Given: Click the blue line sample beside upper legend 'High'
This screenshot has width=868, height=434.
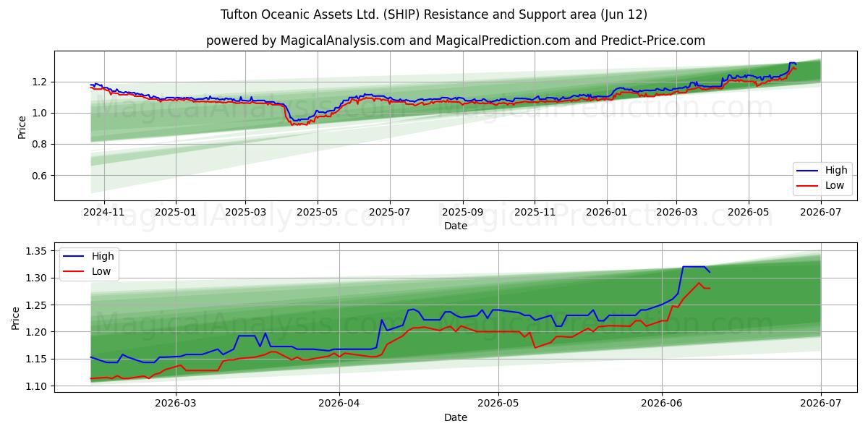Looking at the screenshot, I should click(809, 171).
